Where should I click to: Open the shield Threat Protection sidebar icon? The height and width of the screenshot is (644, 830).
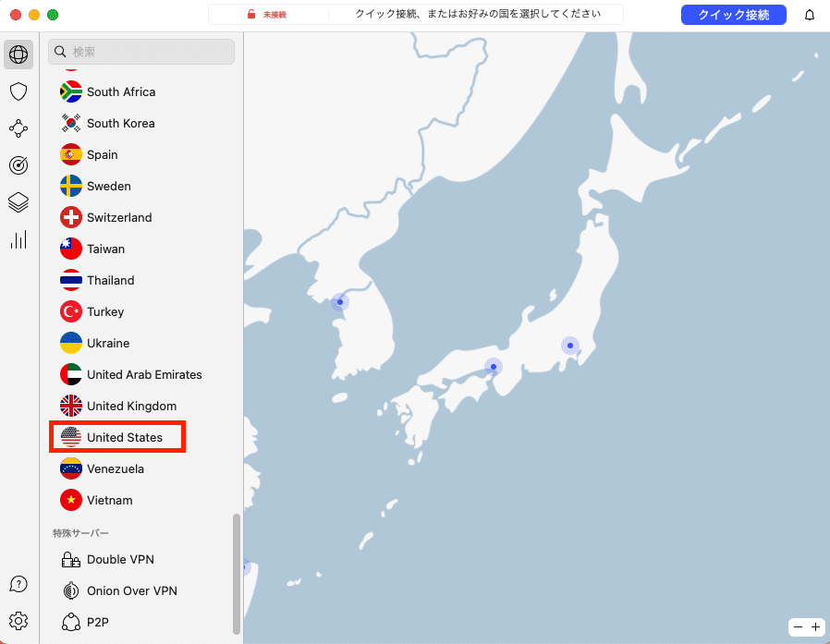pyautogui.click(x=18, y=91)
